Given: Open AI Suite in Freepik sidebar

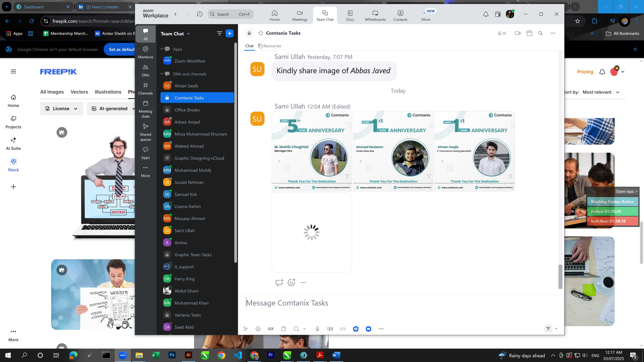Looking at the screenshot, I should point(13,144).
